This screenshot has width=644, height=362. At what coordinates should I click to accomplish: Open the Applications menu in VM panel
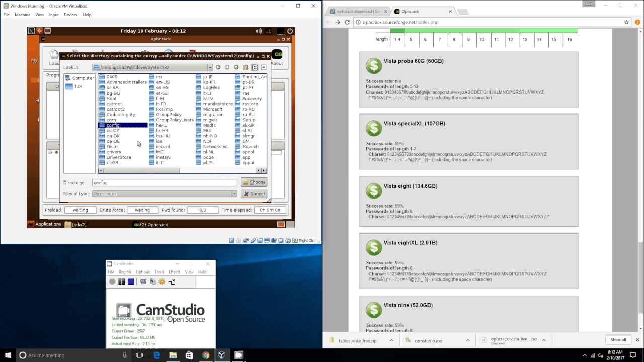[44, 224]
